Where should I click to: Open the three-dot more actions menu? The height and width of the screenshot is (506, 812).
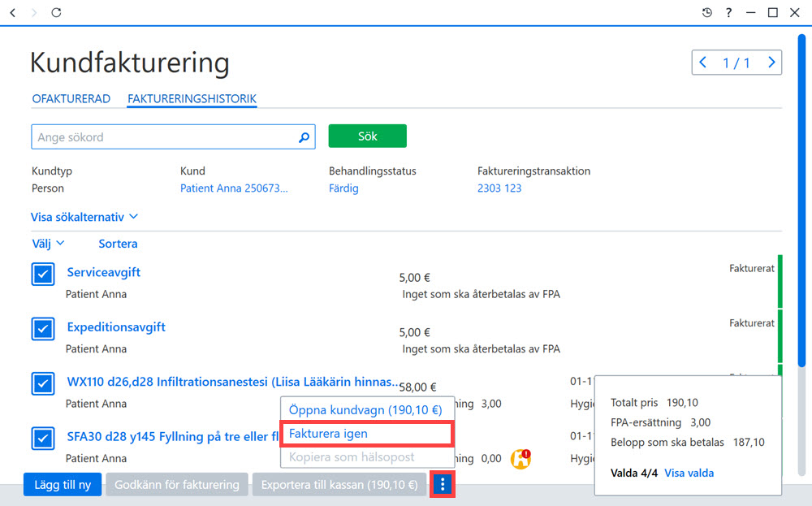[443, 485]
